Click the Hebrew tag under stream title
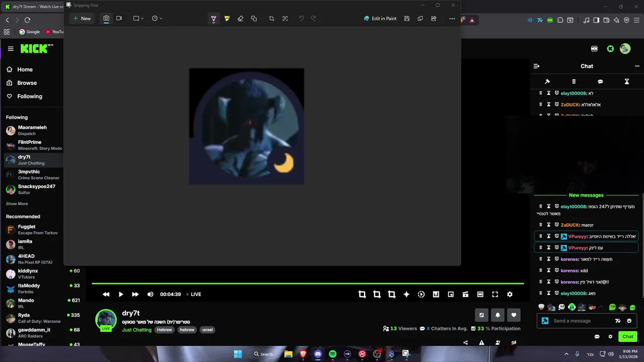This screenshot has width=644, height=362. point(164,330)
